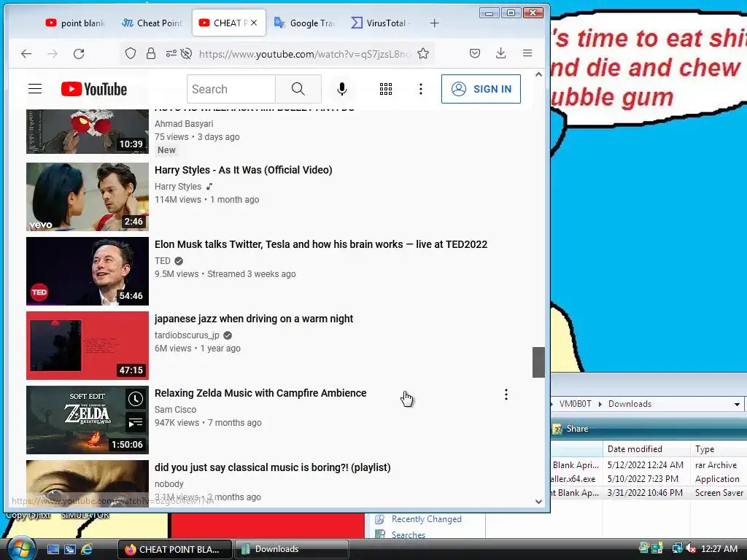Bookmark this page with the star icon
The image size is (747, 560).
(x=423, y=53)
